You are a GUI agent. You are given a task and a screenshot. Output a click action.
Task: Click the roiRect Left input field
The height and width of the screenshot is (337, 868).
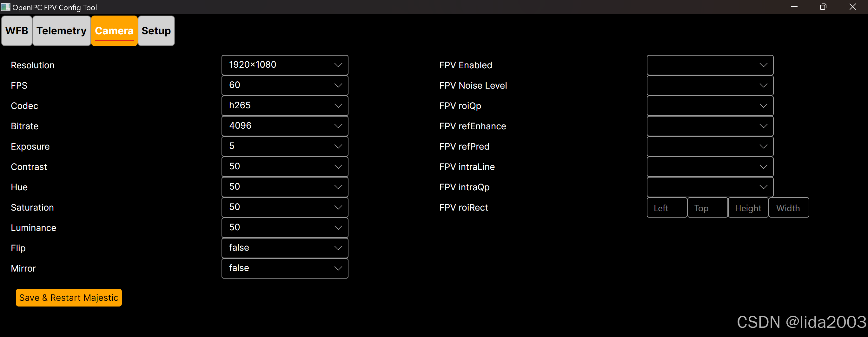[667, 207]
